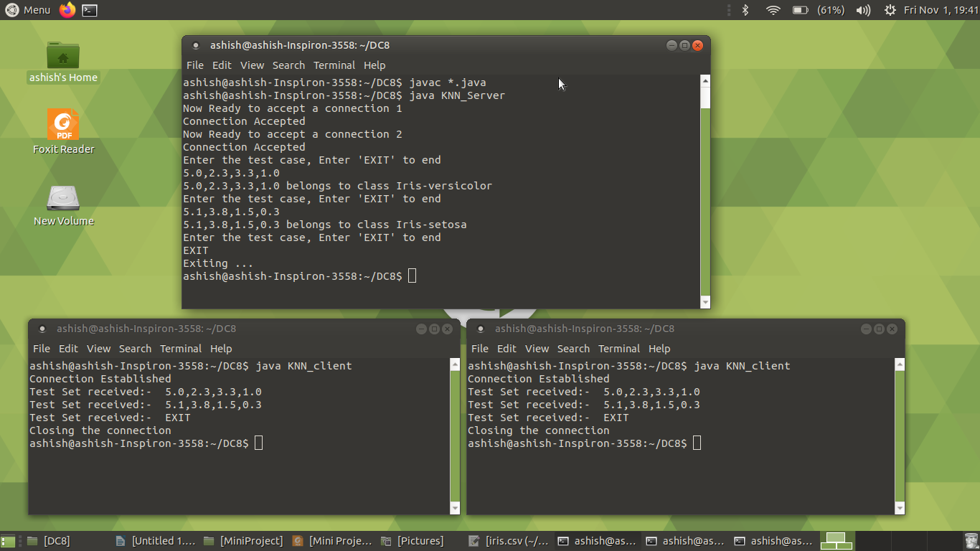The height and width of the screenshot is (551, 980).
Task: Open the volume indicator
Action: coord(864,10)
